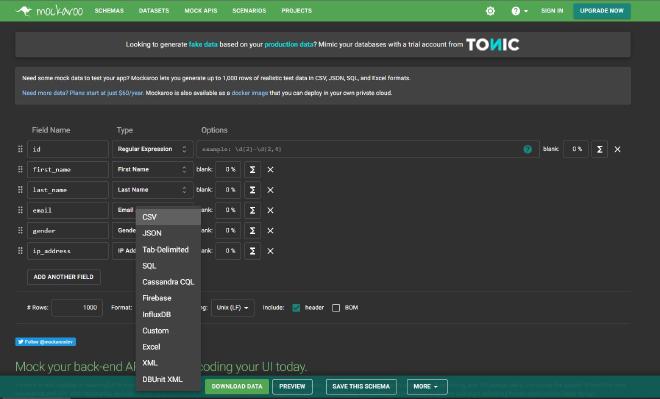
Task: Select InfluxDB format option
Action: pyautogui.click(x=168, y=314)
